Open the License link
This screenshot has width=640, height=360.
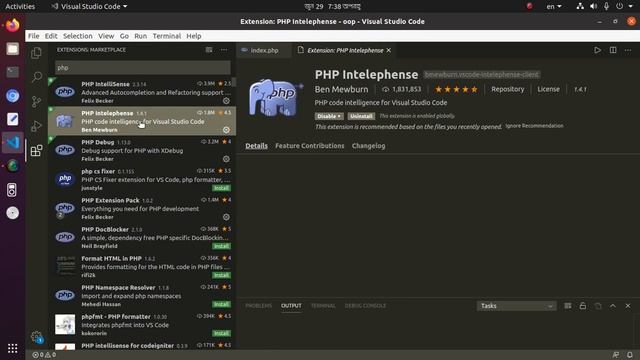pyautogui.click(x=548, y=89)
